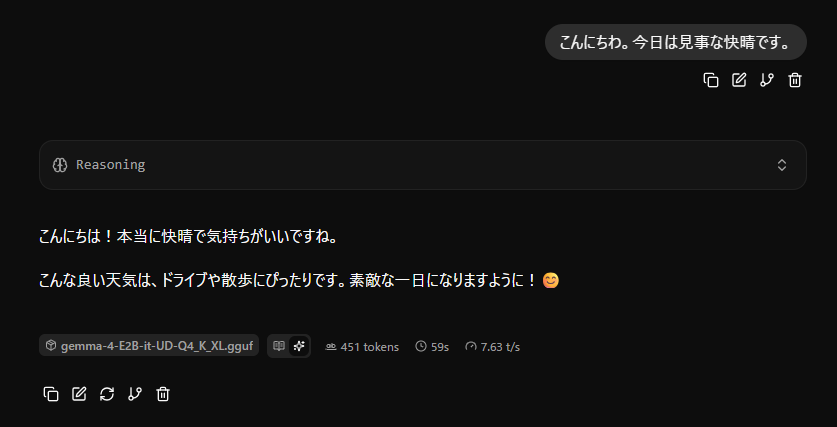Regenerate the assistant response
The width and height of the screenshot is (837, 427).
click(x=107, y=394)
